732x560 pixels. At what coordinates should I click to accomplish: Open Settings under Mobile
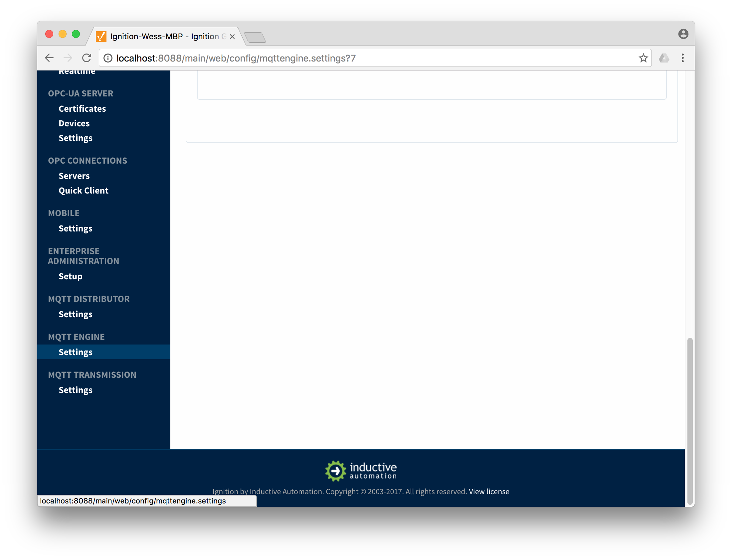[76, 228]
